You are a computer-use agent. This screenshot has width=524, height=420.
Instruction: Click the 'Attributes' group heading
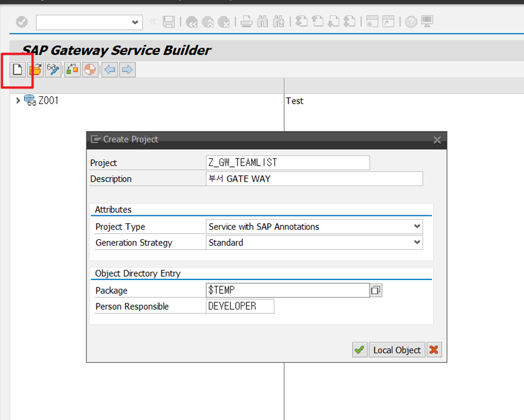tap(113, 210)
